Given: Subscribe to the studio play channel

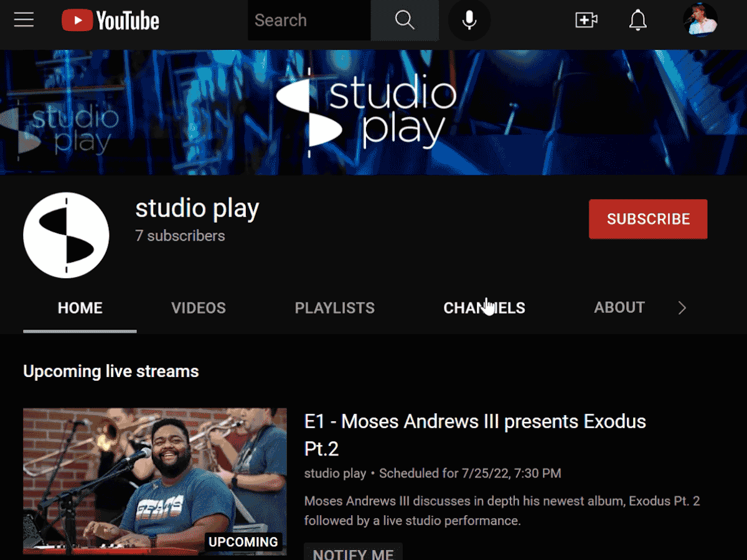Looking at the screenshot, I should 648,219.
